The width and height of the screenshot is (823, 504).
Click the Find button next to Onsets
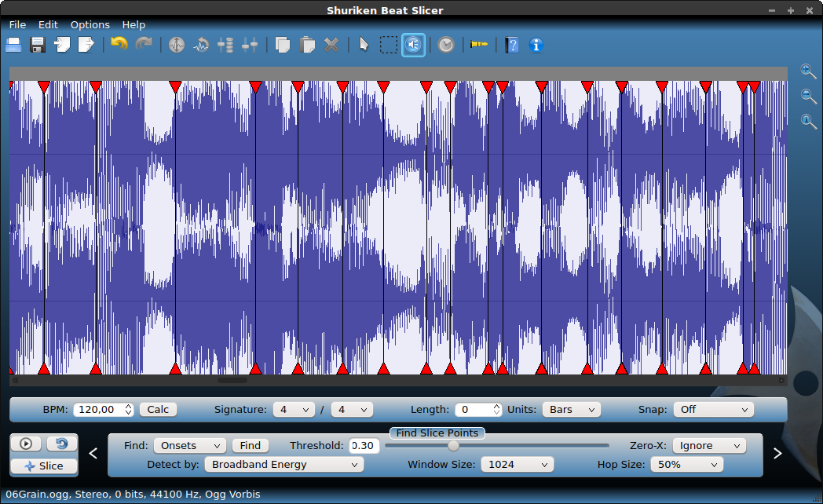pyautogui.click(x=251, y=446)
